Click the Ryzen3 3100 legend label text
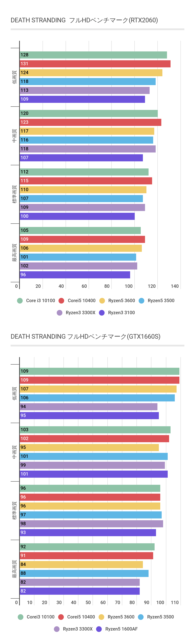Viewport: 195px width, 644px height. pos(121,312)
